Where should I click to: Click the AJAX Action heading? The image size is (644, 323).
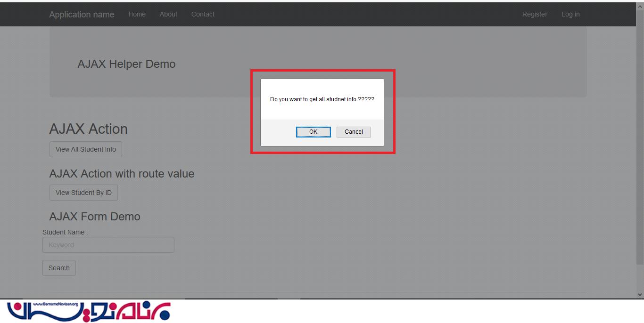click(x=89, y=129)
